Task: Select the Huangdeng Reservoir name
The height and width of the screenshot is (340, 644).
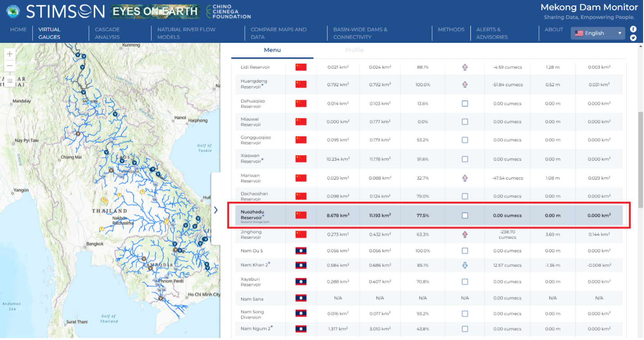Action: point(254,84)
